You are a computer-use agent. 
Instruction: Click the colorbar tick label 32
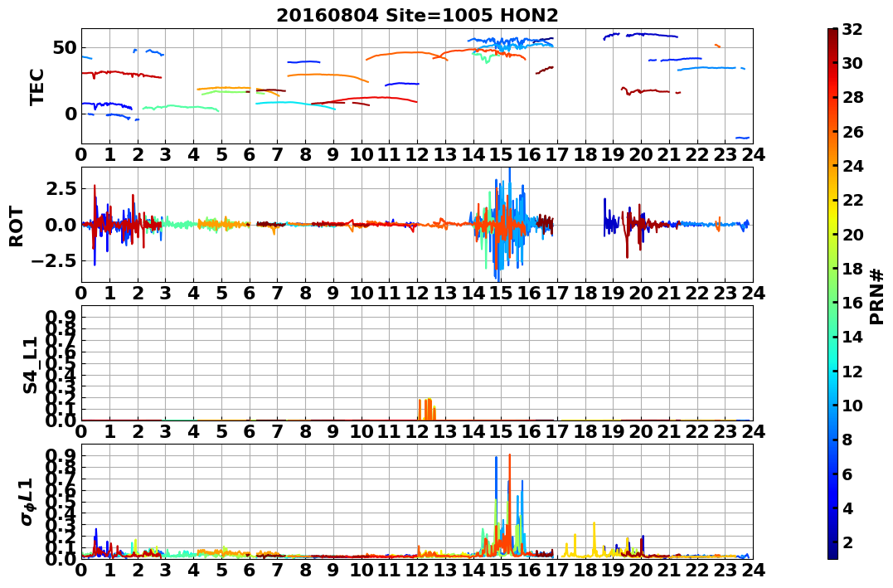tap(853, 29)
